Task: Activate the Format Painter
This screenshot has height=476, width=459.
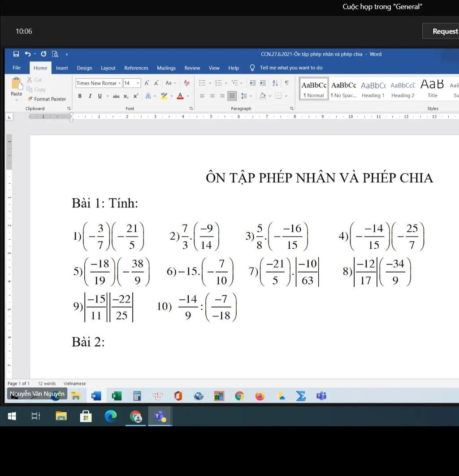Action: tap(47, 99)
